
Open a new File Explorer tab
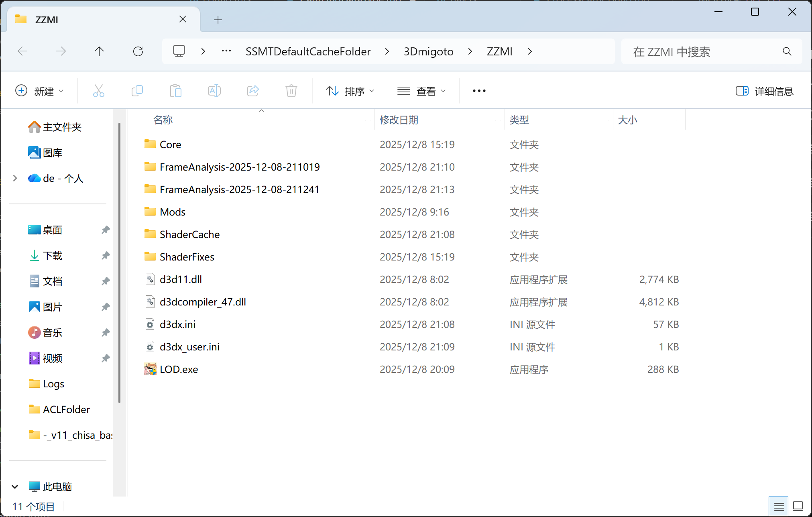click(x=218, y=19)
